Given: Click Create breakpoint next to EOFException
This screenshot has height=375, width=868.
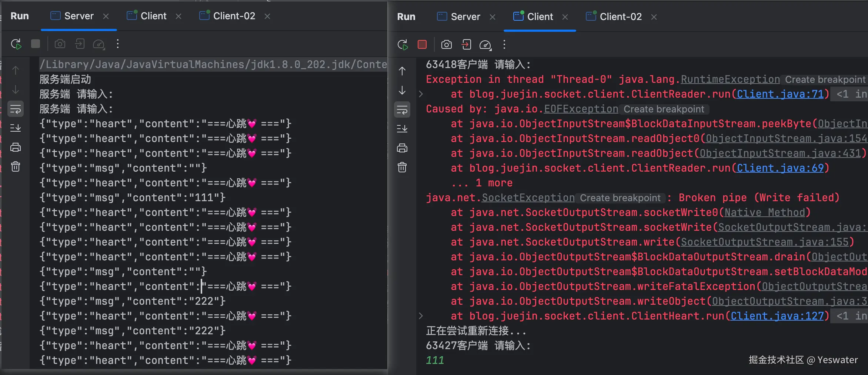Looking at the screenshot, I should [x=664, y=109].
